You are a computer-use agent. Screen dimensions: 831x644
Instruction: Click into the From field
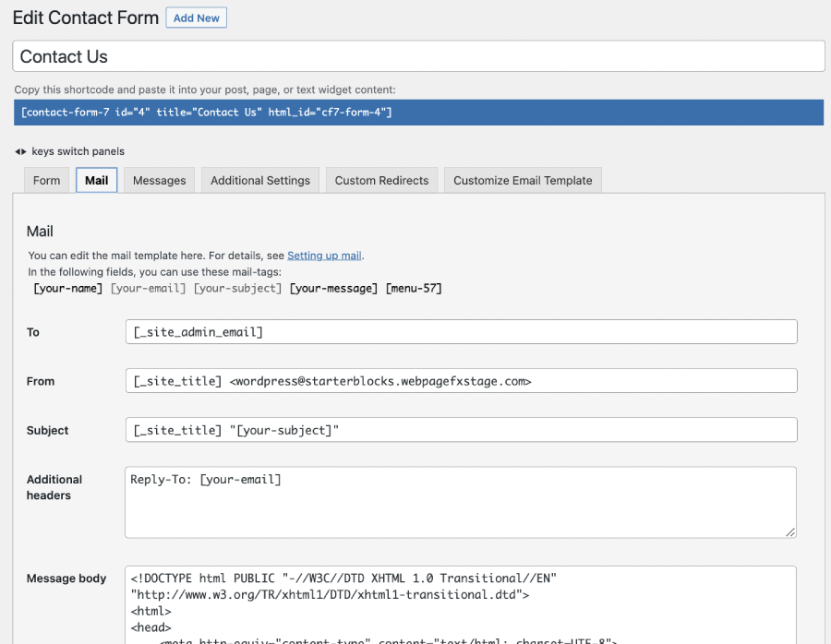pyautogui.click(x=460, y=381)
